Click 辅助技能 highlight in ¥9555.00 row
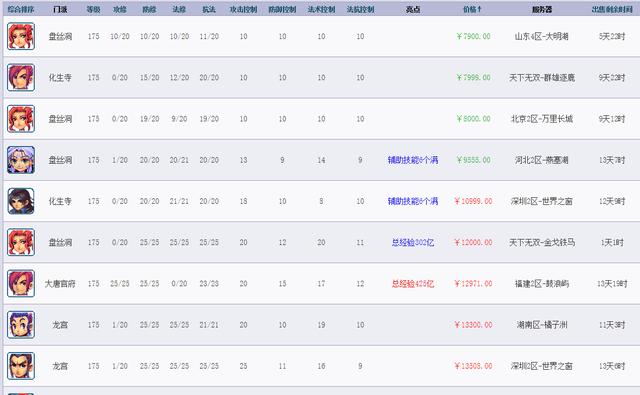The width and height of the screenshot is (640, 395). pos(413,160)
